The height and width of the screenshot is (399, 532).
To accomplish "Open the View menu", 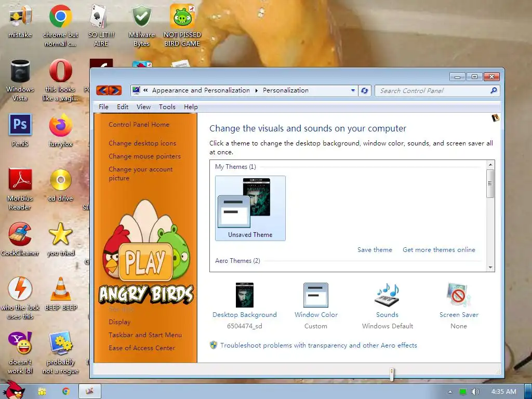I will 143,107.
